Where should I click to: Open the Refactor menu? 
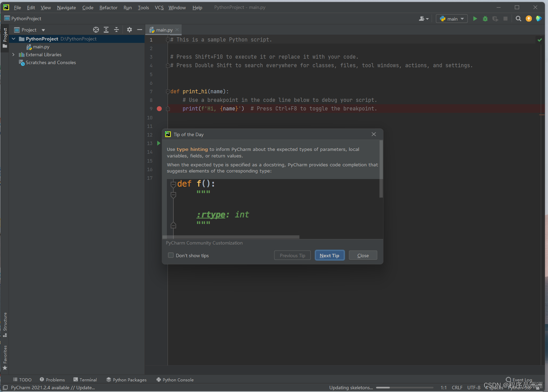point(109,8)
